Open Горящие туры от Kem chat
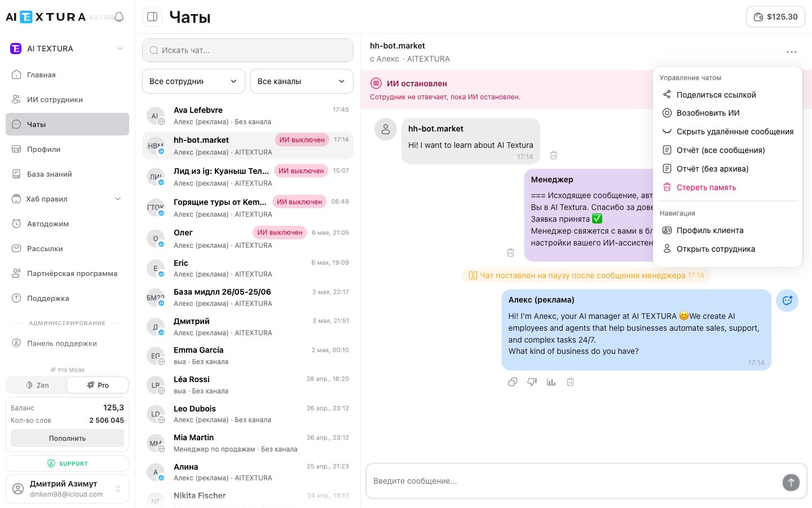 pos(248,208)
